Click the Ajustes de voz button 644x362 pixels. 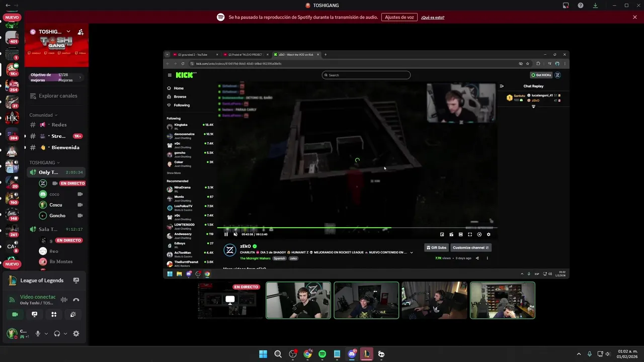399,17
